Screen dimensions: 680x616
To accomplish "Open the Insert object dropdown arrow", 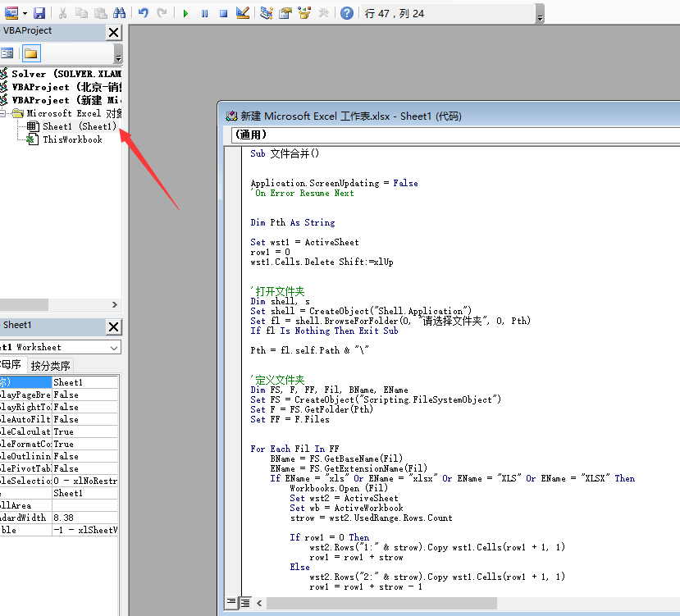I will point(25,13).
